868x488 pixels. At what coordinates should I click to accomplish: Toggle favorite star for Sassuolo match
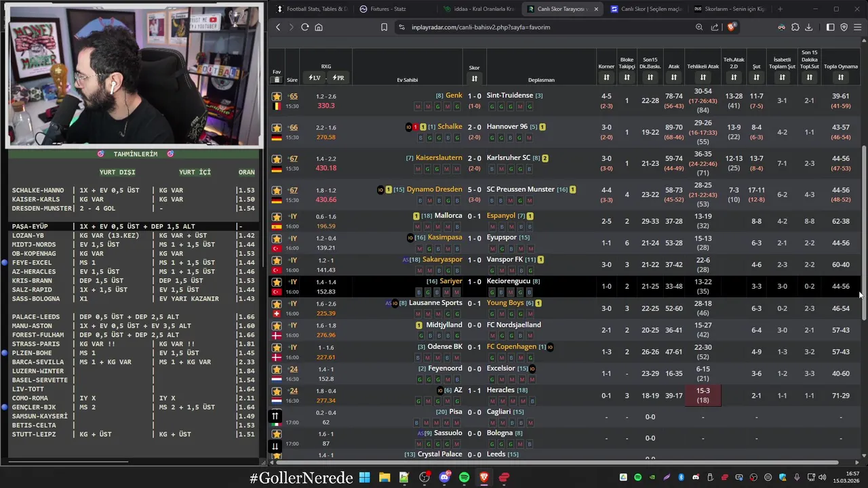(x=277, y=434)
